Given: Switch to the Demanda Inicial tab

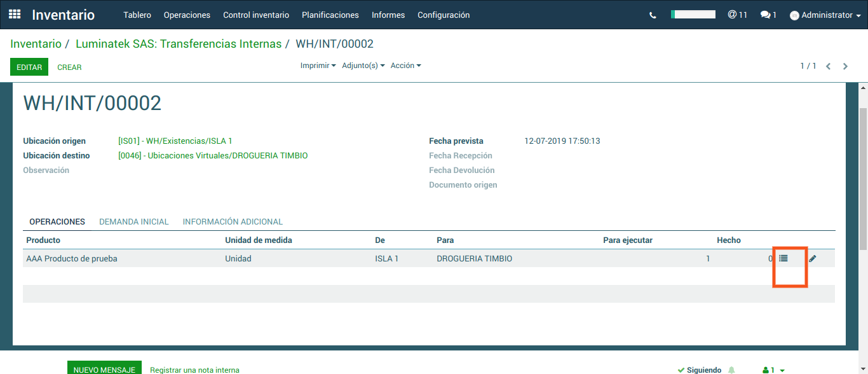Looking at the screenshot, I should (133, 222).
